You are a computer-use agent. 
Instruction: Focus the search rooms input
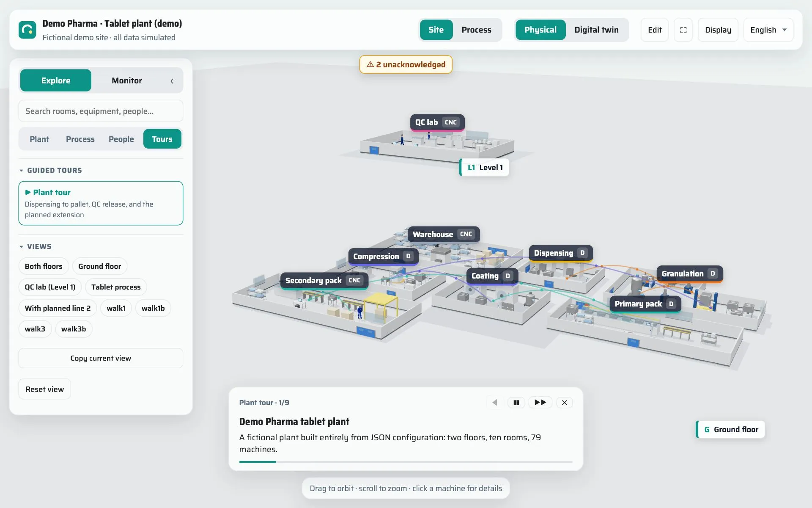click(x=101, y=111)
